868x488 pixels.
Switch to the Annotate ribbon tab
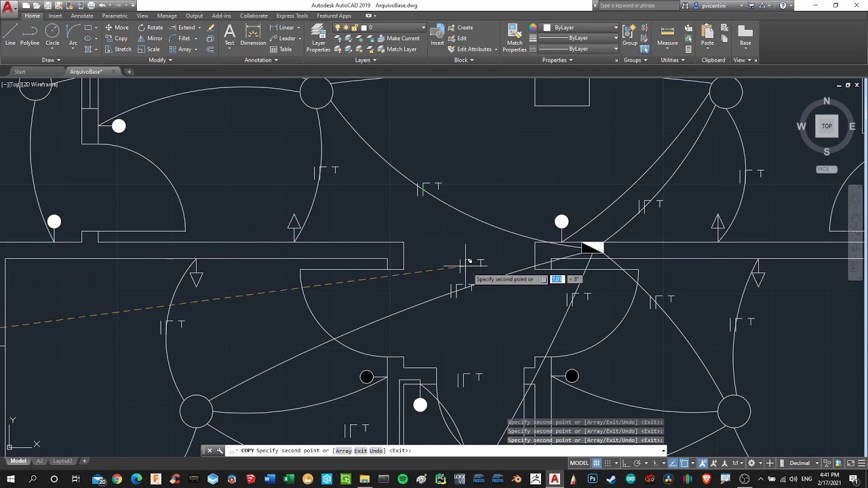82,16
